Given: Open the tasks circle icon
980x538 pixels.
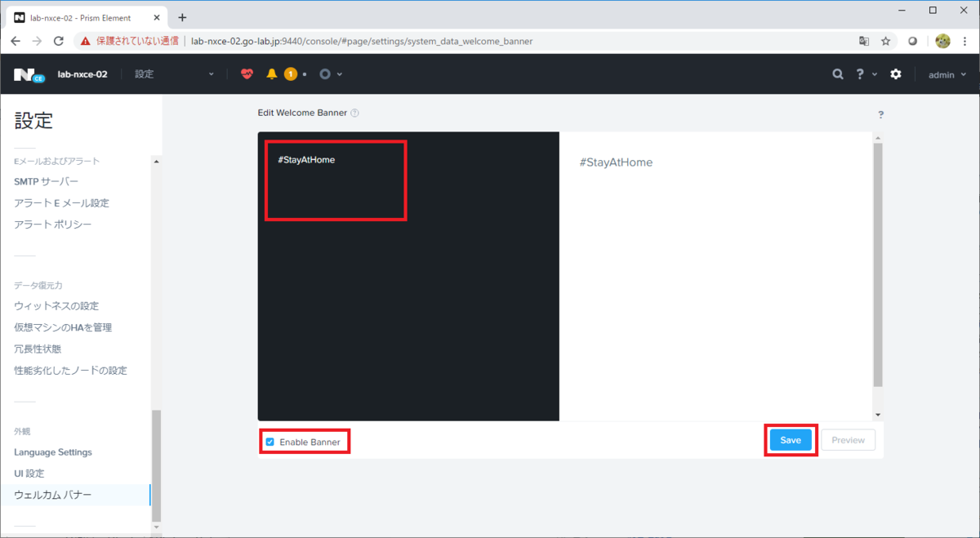Looking at the screenshot, I should click(x=325, y=74).
